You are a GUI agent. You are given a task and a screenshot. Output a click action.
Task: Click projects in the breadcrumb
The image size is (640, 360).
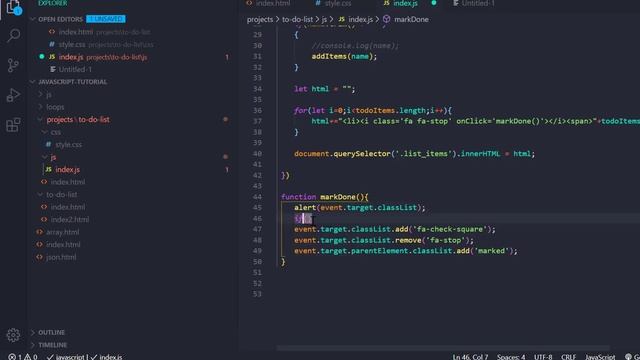click(x=260, y=19)
